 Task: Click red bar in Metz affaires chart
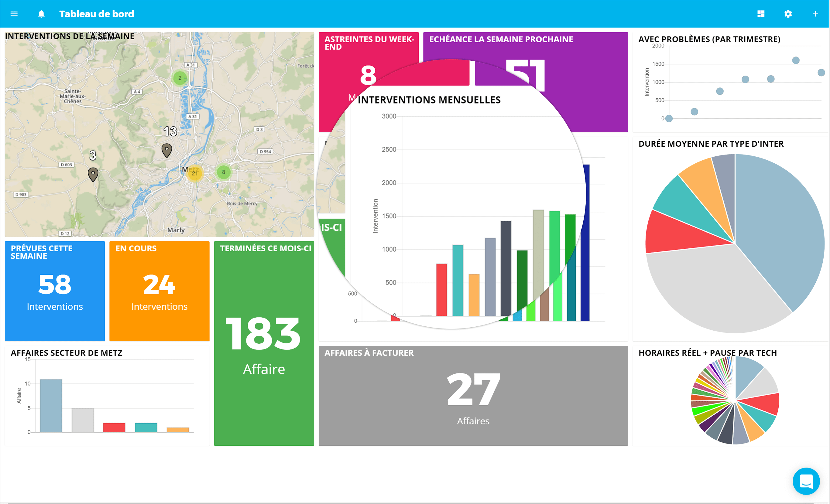pos(114,427)
